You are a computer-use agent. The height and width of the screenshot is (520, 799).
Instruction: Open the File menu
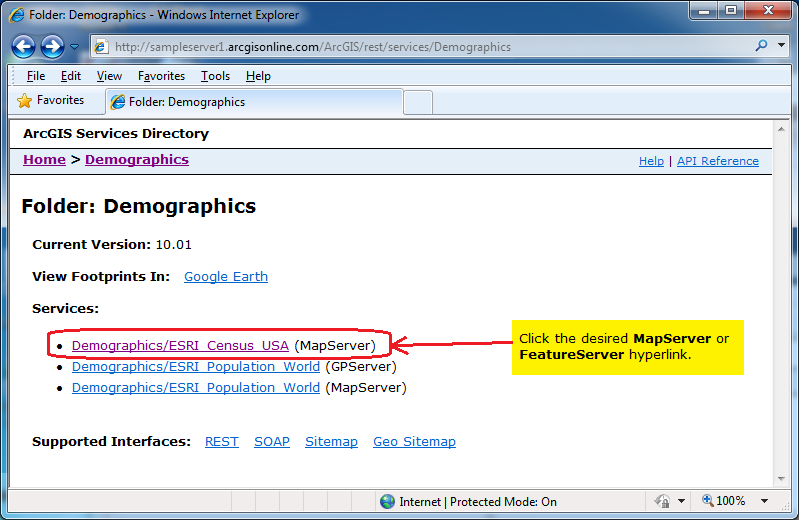click(36, 76)
